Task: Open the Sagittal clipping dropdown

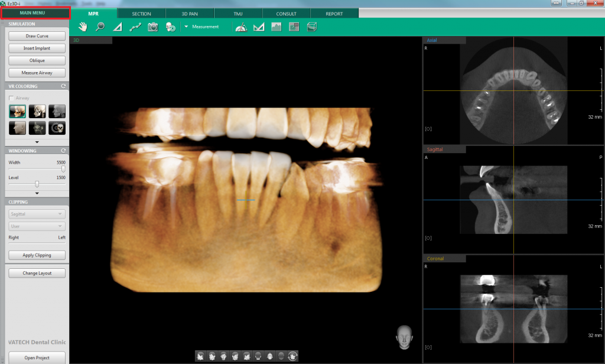Action: [37, 214]
